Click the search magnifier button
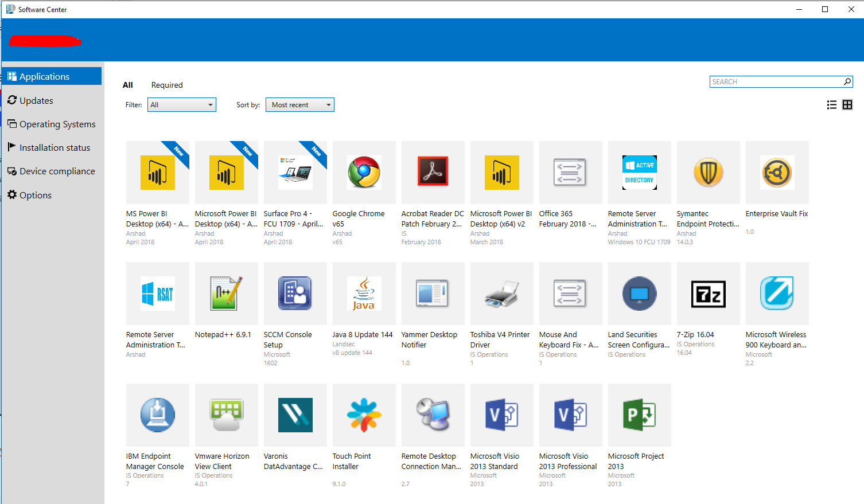Viewport: 864px width, 504px height. click(x=847, y=82)
